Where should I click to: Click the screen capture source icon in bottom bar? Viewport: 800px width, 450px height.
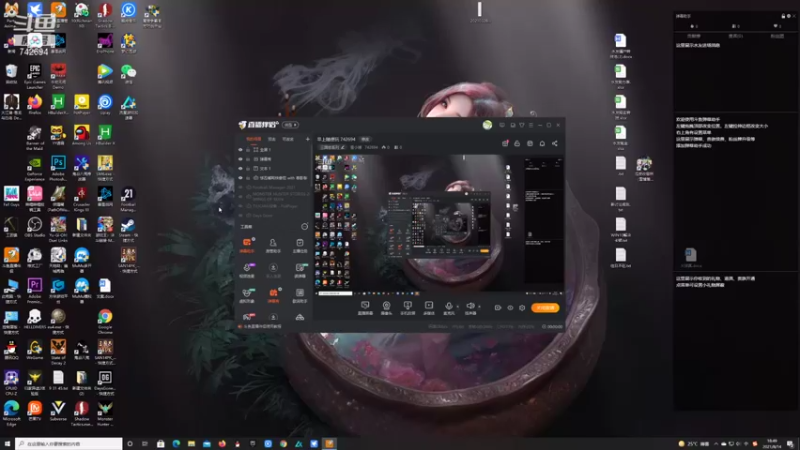coord(365,306)
